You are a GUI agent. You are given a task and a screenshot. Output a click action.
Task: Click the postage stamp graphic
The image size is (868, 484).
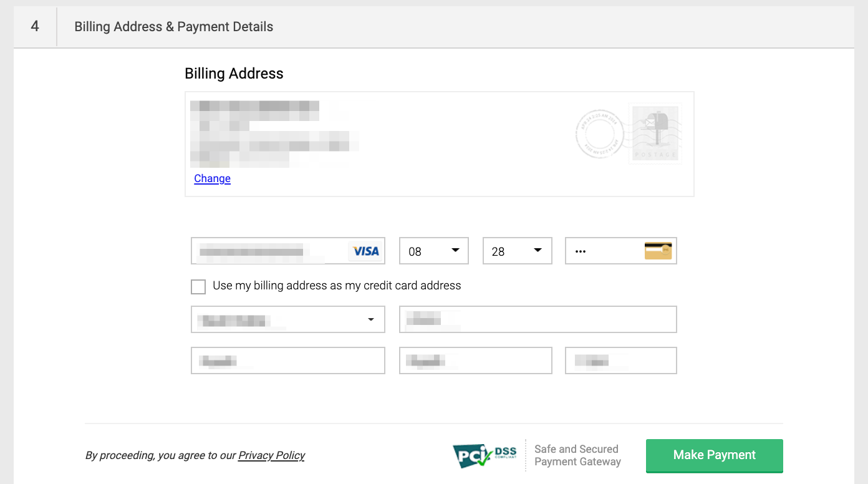655,133
